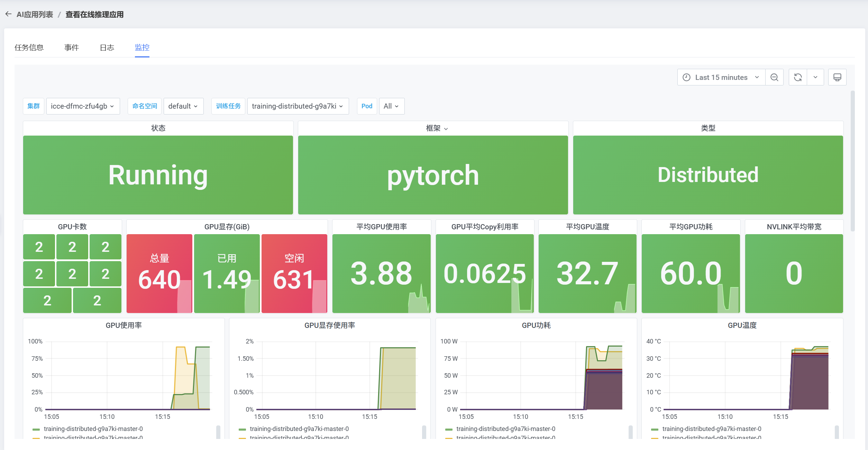The image size is (868, 450).
Task: Click the refresh dashboard icon
Action: pos(798,77)
